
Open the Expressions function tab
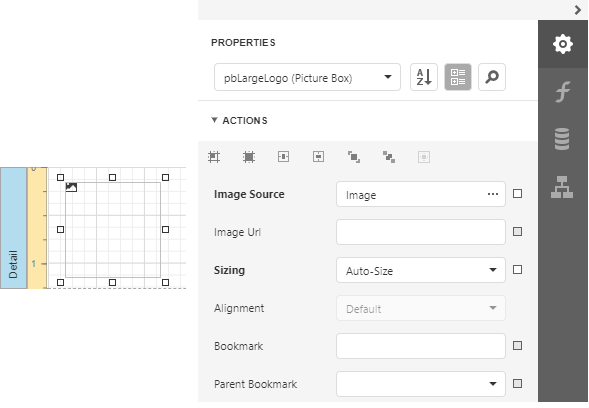pyautogui.click(x=562, y=92)
